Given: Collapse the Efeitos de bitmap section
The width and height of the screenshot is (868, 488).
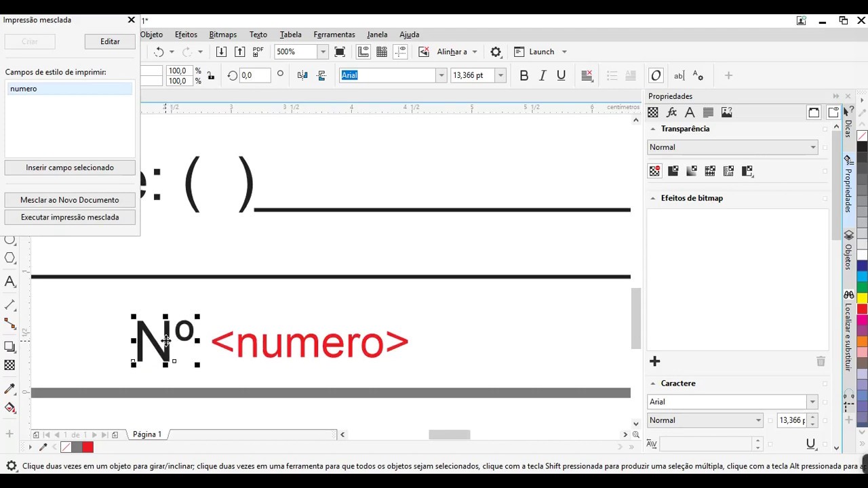Looking at the screenshot, I should (x=653, y=198).
